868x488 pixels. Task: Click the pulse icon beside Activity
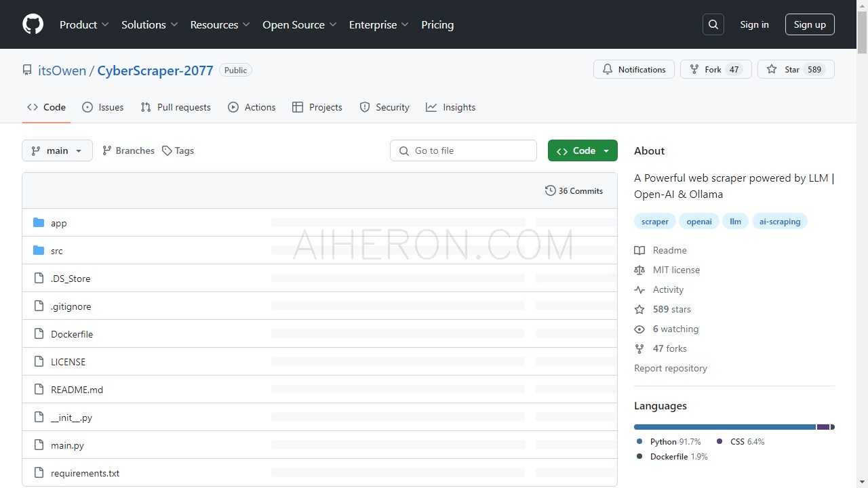(x=639, y=289)
